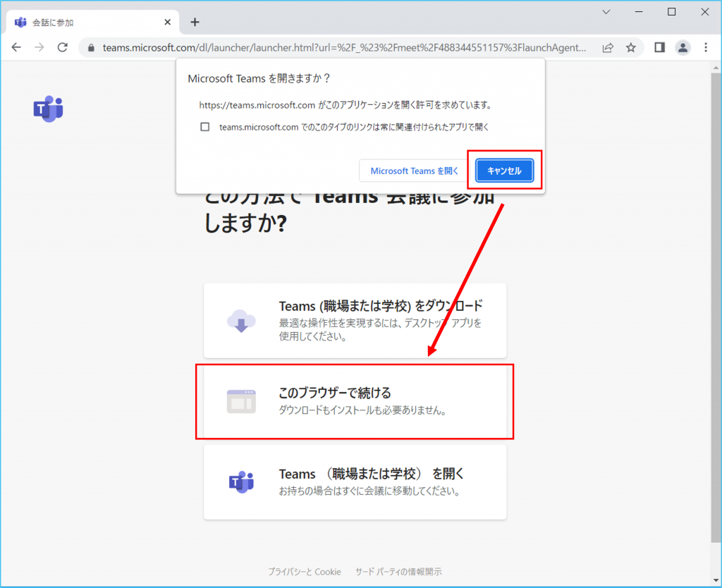Click the Microsoft Teams logo in the page corner
This screenshot has width=722, height=588.
click(48, 109)
